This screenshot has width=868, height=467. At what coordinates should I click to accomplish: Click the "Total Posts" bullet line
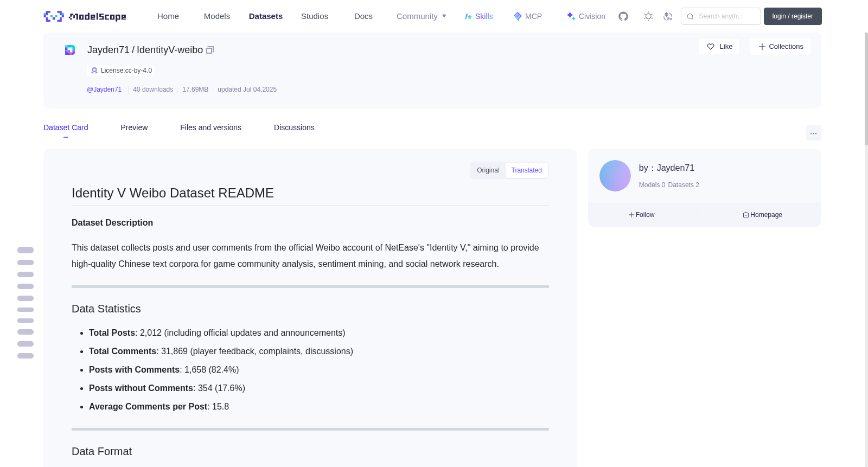(x=217, y=333)
